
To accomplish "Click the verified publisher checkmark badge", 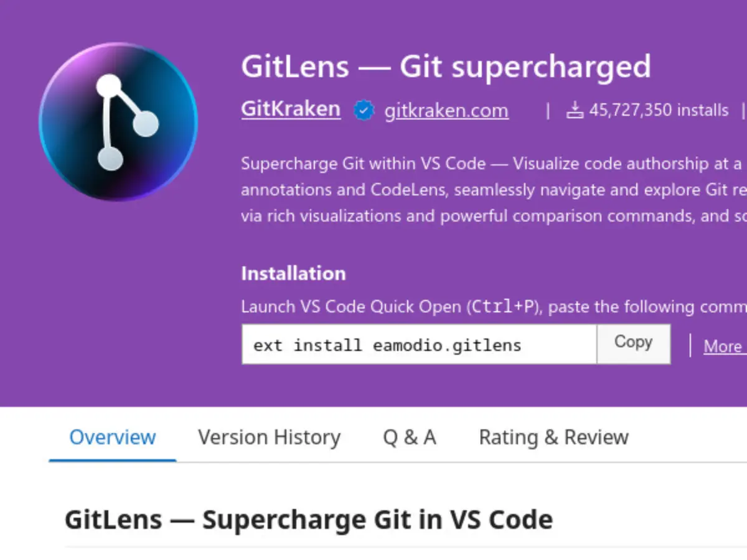I will pyautogui.click(x=363, y=110).
